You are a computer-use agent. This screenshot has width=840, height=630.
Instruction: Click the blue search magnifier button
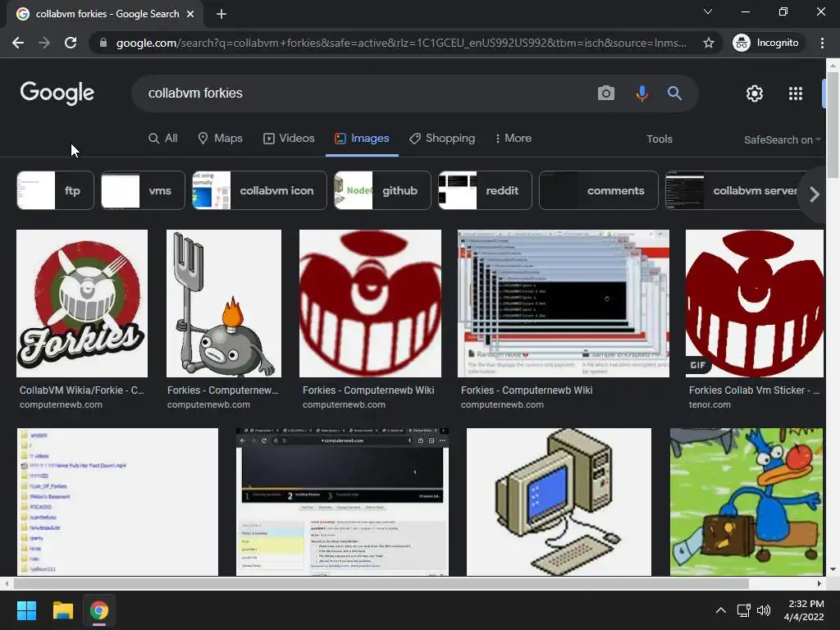point(674,94)
